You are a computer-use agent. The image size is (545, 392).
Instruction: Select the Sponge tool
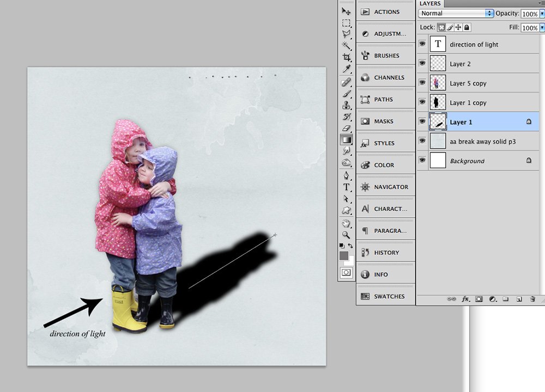point(346,162)
